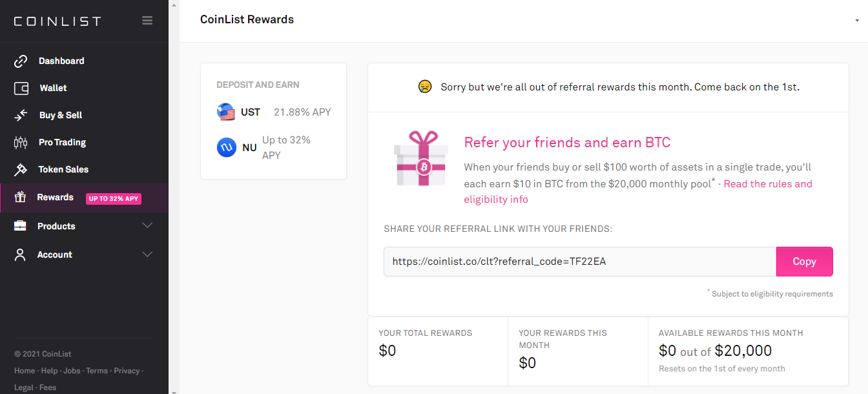The image size is (868, 394).
Task: Click the referral link text field
Action: coord(579,262)
